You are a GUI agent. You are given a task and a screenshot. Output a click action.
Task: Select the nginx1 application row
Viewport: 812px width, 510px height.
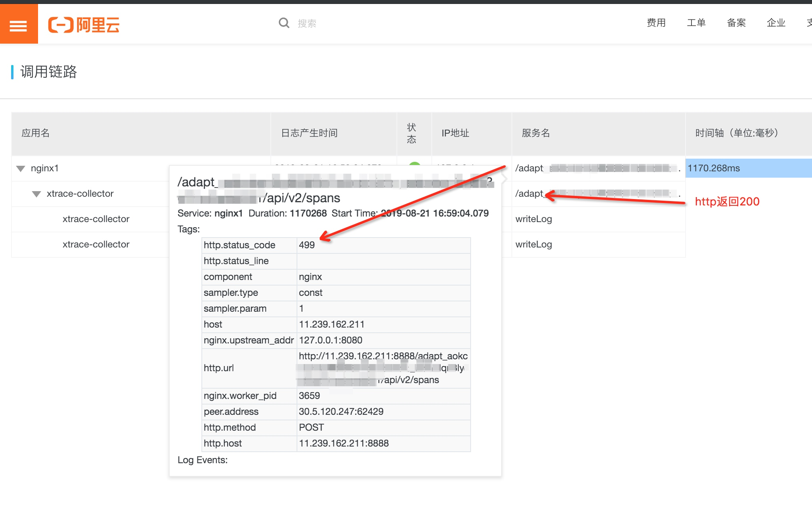(45, 168)
